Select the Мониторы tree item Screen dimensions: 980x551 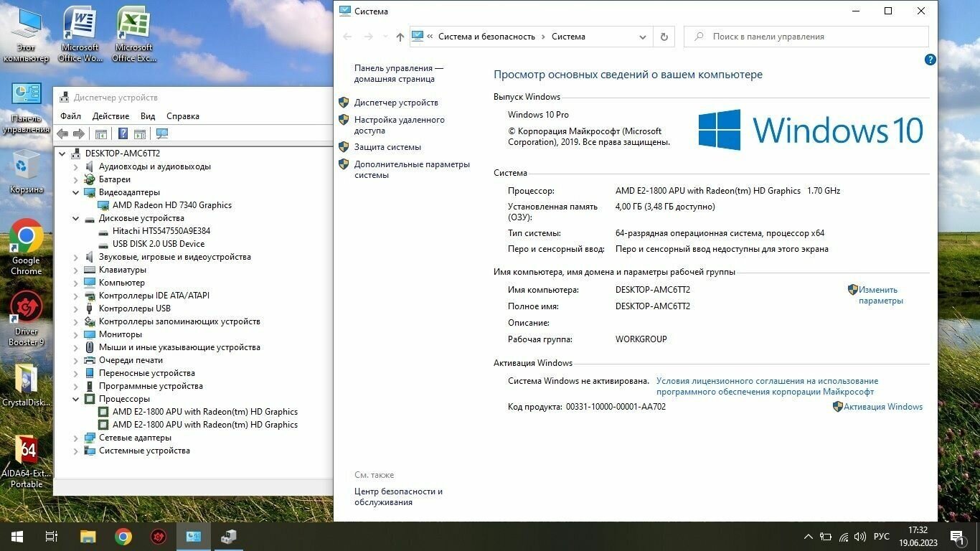tap(121, 334)
